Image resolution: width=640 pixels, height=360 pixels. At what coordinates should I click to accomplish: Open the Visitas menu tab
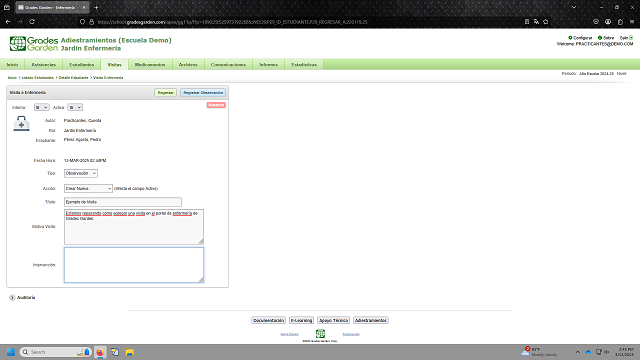[114, 64]
